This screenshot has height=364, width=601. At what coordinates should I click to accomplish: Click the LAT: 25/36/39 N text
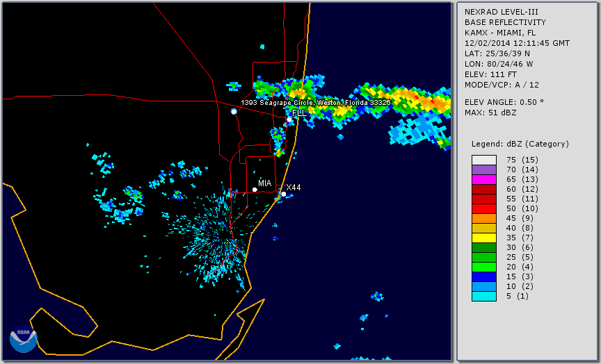(497, 53)
